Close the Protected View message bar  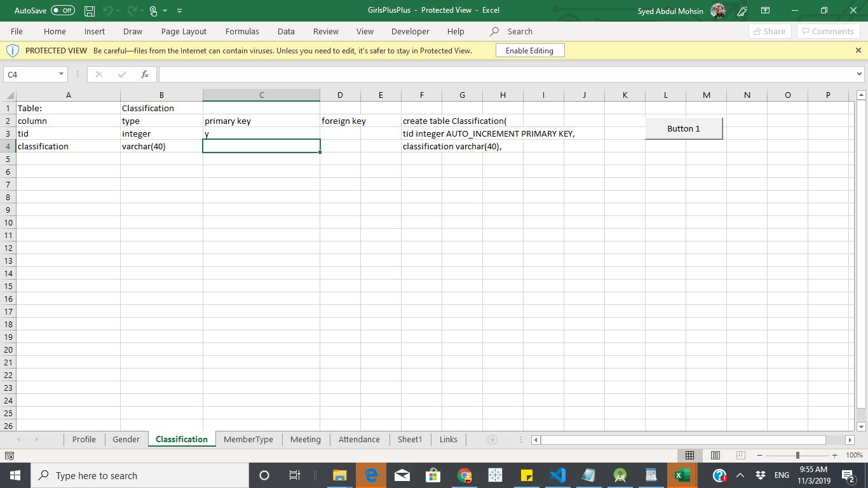coord(858,50)
